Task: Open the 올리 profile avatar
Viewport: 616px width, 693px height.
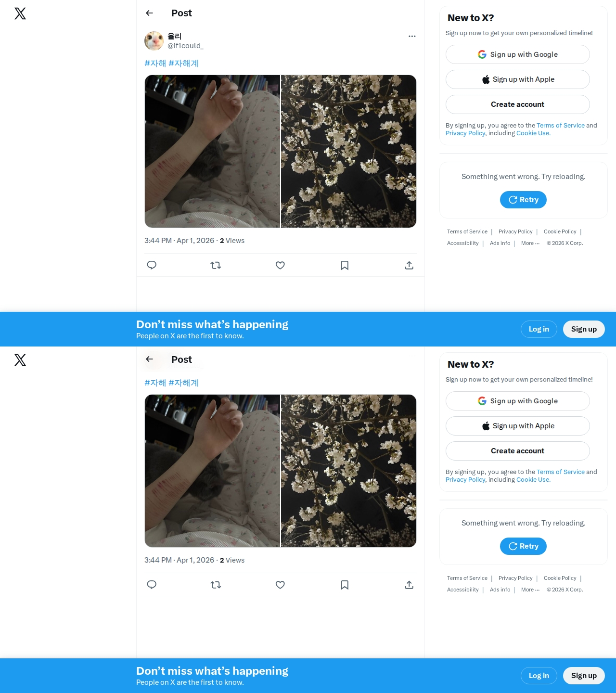Action: [x=154, y=41]
